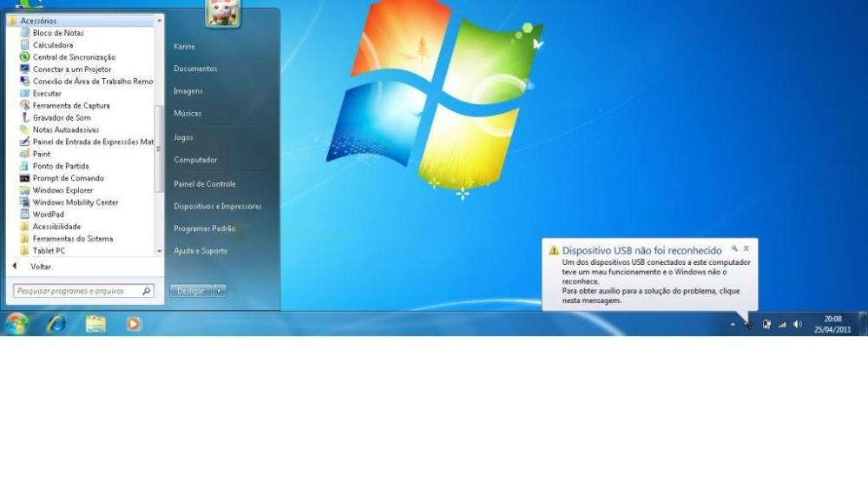This screenshot has height=489, width=868.
Task: Open the shutdown options arrow next to Desligar
Action: point(220,291)
